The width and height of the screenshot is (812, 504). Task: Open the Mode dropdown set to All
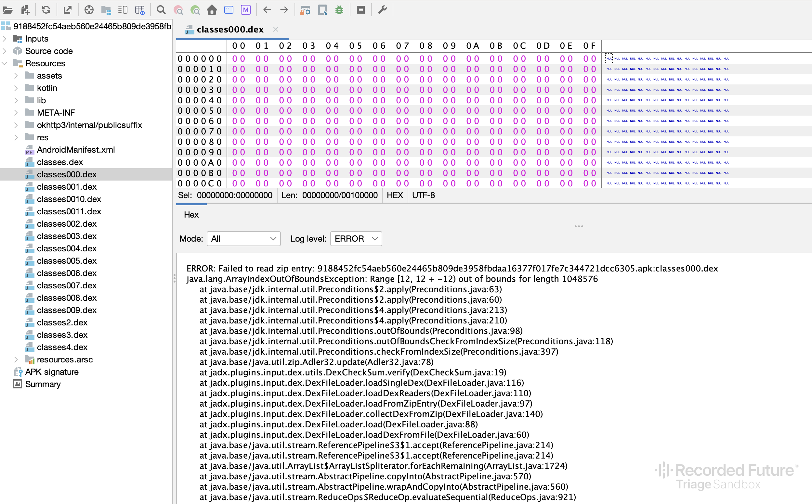243,239
